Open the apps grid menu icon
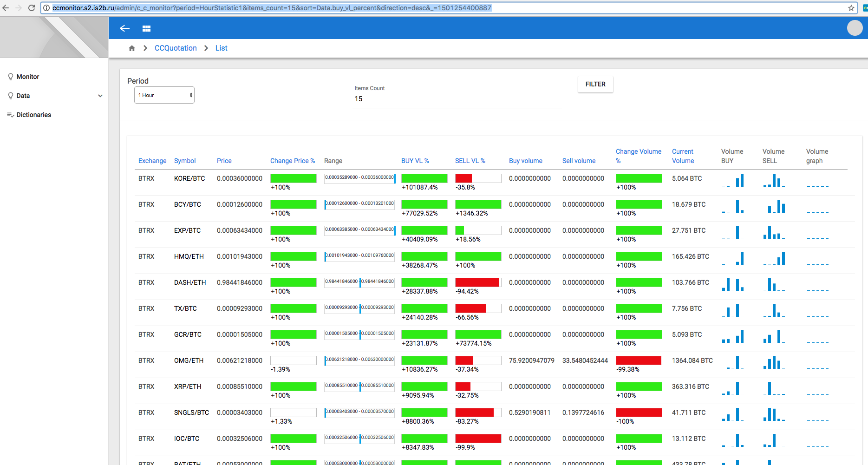The image size is (868, 465). [x=146, y=28]
